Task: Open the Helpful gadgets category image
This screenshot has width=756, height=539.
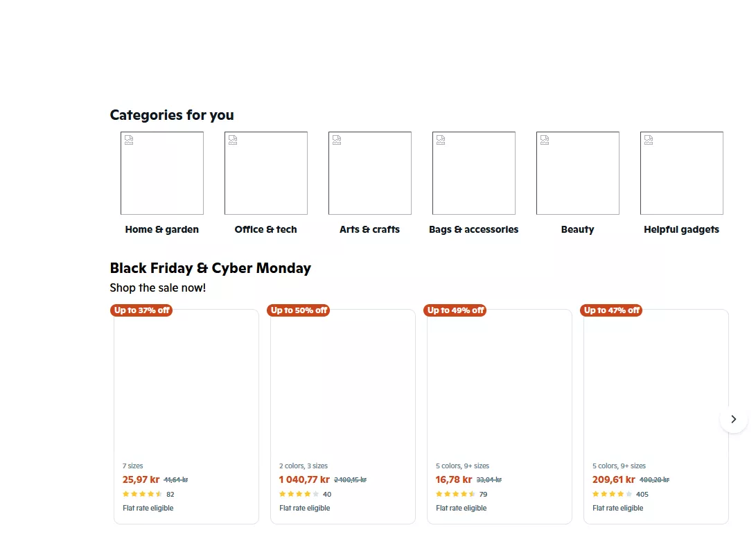Action: 682,173
